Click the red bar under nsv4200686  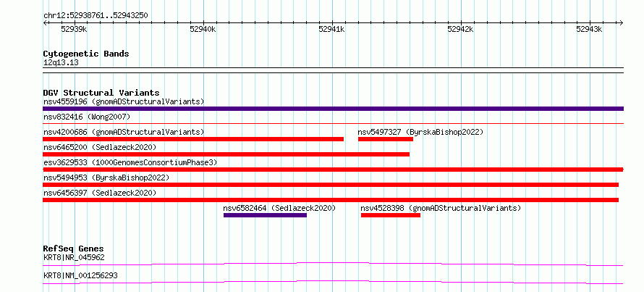[x=193, y=139]
